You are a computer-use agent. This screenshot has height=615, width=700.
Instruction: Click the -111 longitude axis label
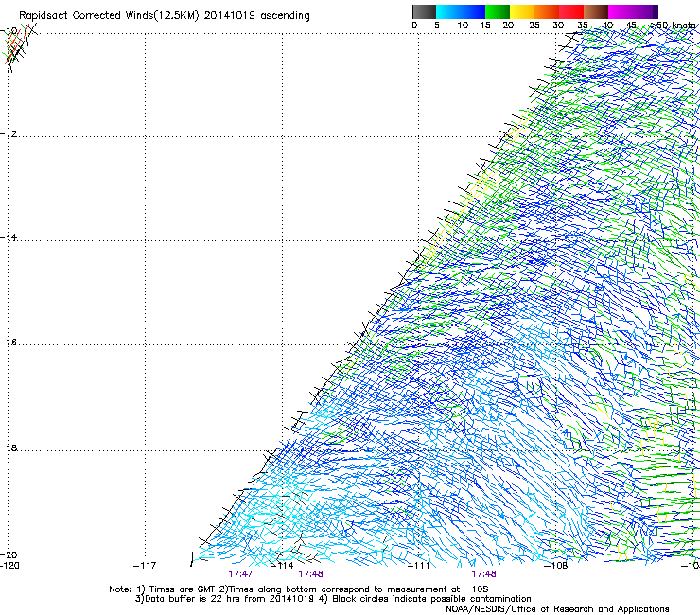click(x=419, y=566)
